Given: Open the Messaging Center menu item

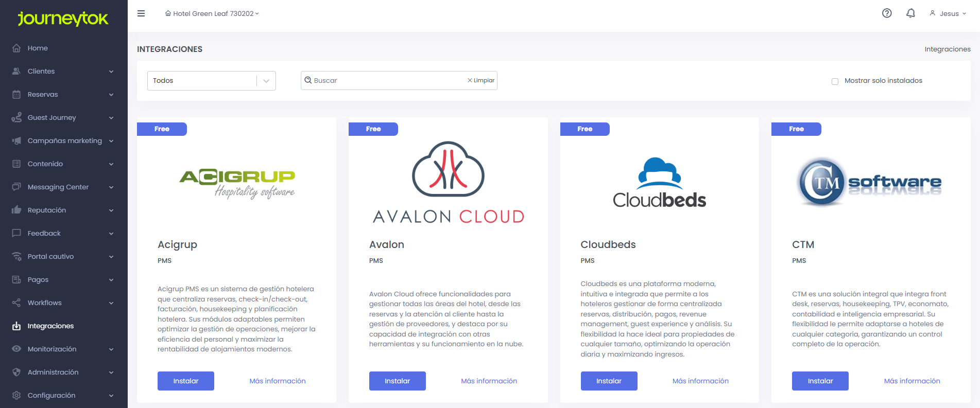Looking at the screenshot, I should click(x=58, y=187).
